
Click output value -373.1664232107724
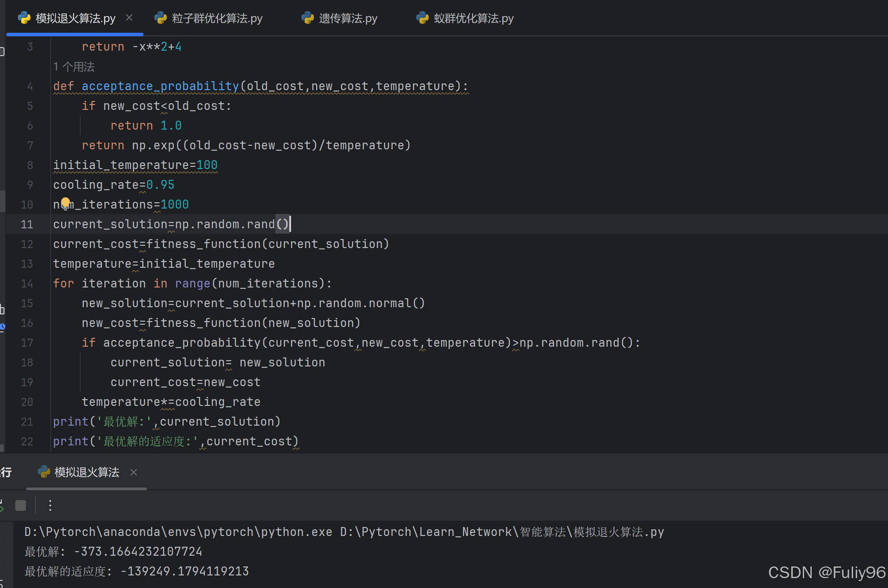click(x=138, y=552)
